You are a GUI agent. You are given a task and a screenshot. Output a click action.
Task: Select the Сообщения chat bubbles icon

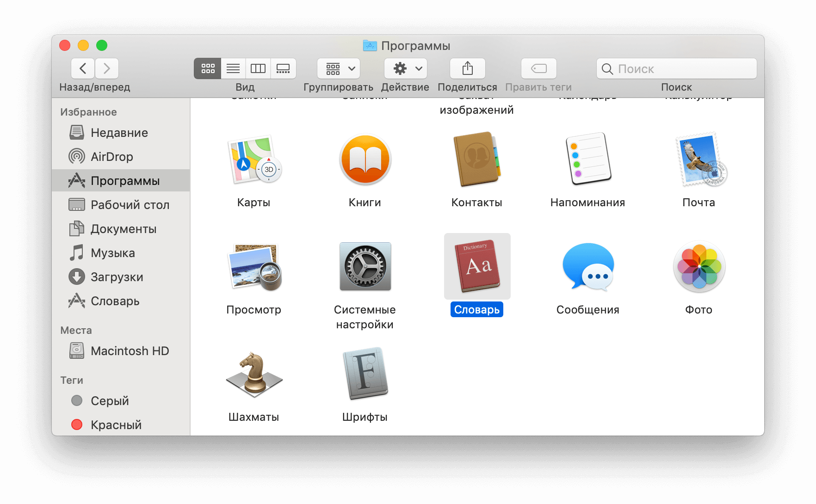pyautogui.click(x=588, y=267)
